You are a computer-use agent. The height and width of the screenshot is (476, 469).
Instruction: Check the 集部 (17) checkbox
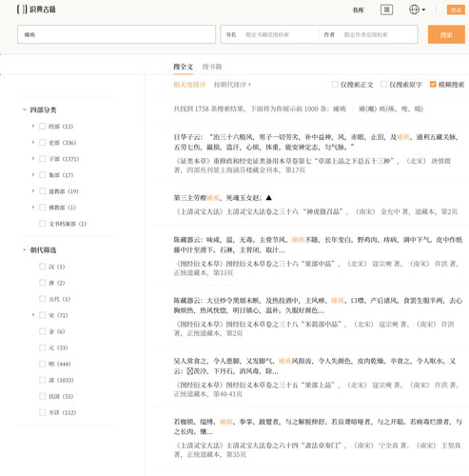[42, 175]
